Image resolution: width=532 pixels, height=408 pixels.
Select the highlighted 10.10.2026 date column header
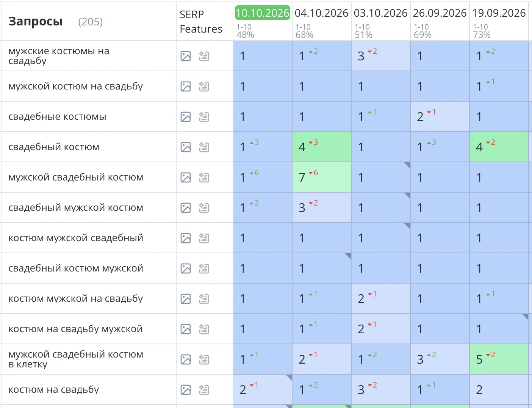click(x=263, y=13)
